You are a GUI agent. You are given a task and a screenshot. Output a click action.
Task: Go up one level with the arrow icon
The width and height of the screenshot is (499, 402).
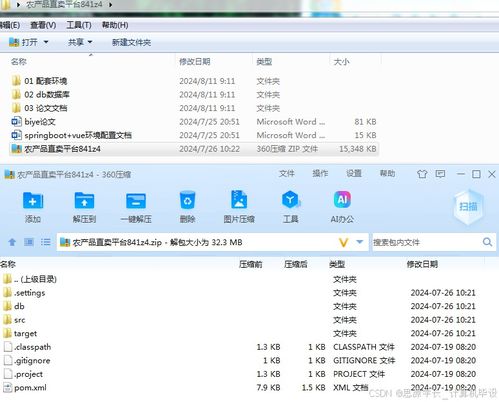point(12,242)
